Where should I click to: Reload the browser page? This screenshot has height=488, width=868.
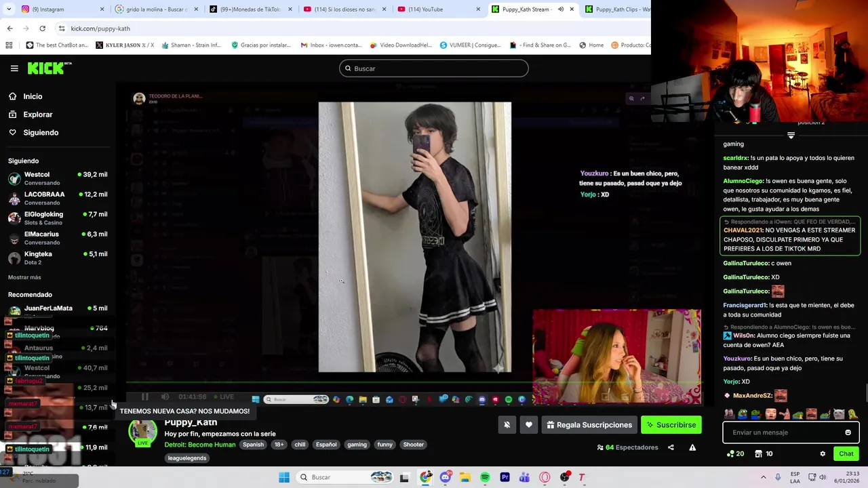click(42, 28)
